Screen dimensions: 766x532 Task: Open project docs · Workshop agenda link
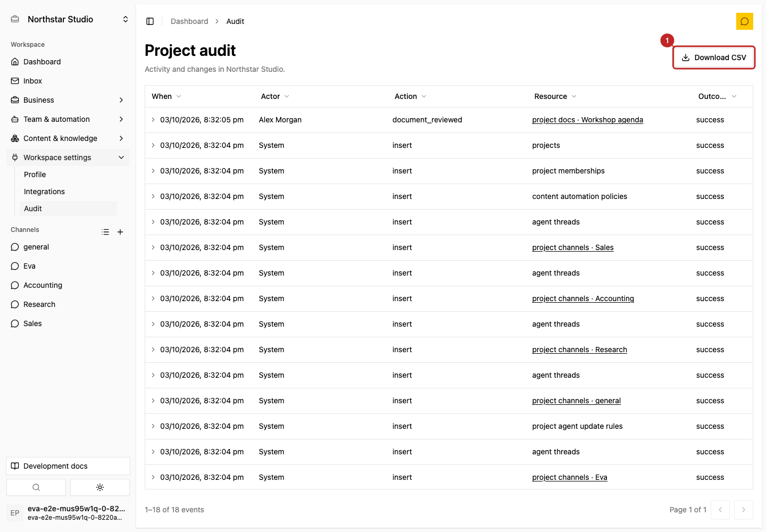pos(587,120)
